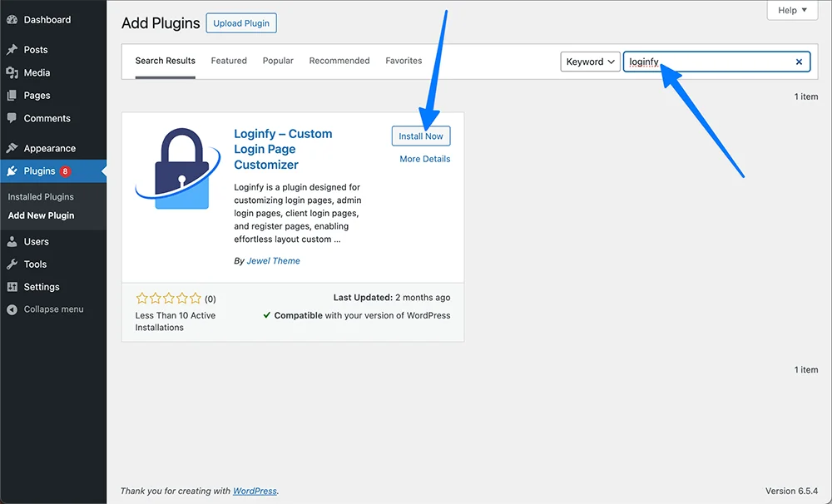832x504 pixels.
Task: Open the Comments menu label
Action: pyautogui.click(x=47, y=118)
